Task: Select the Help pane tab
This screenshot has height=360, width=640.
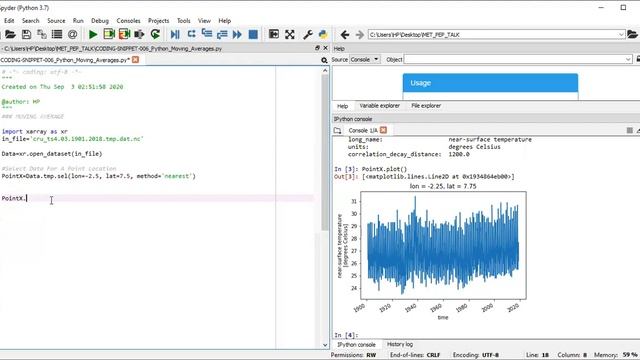Action: pyautogui.click(x=342, y=106)
